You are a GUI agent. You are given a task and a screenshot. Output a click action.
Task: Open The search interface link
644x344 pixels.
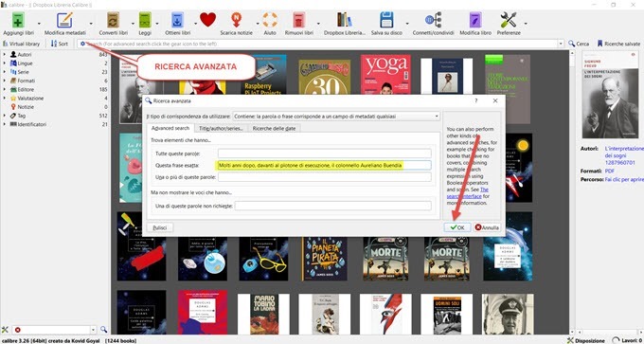click(468, 193)
